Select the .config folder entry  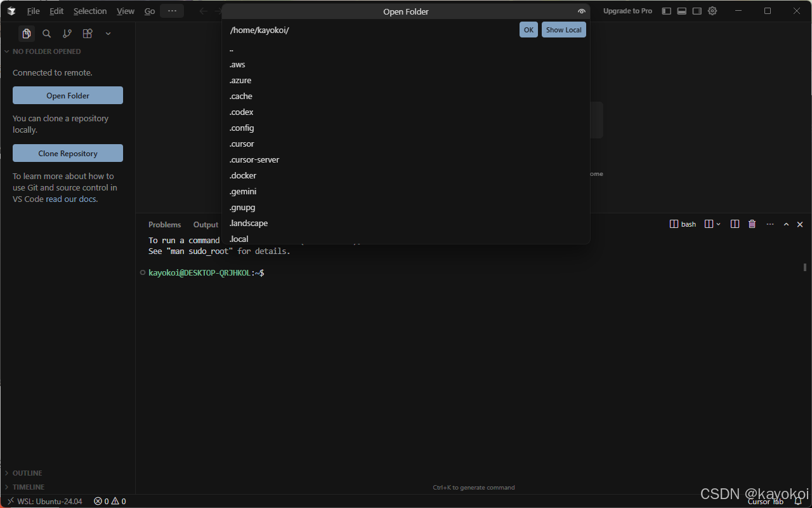click(x=406, y=128)
